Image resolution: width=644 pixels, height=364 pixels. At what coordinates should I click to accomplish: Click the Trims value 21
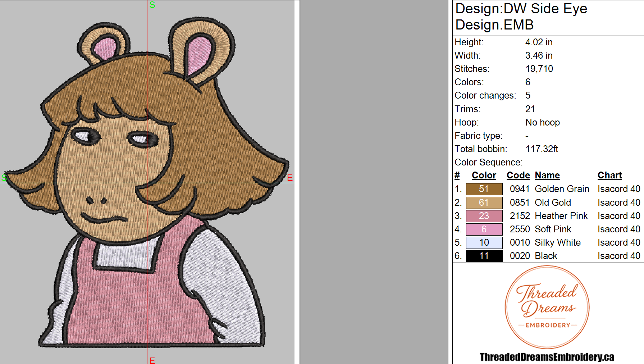(530, 109)
